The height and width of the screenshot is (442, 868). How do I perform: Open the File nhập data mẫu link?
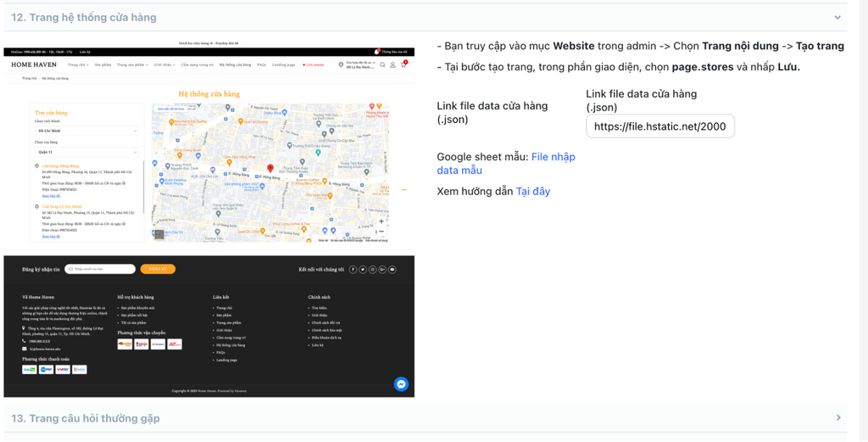(x=505, y=164)
